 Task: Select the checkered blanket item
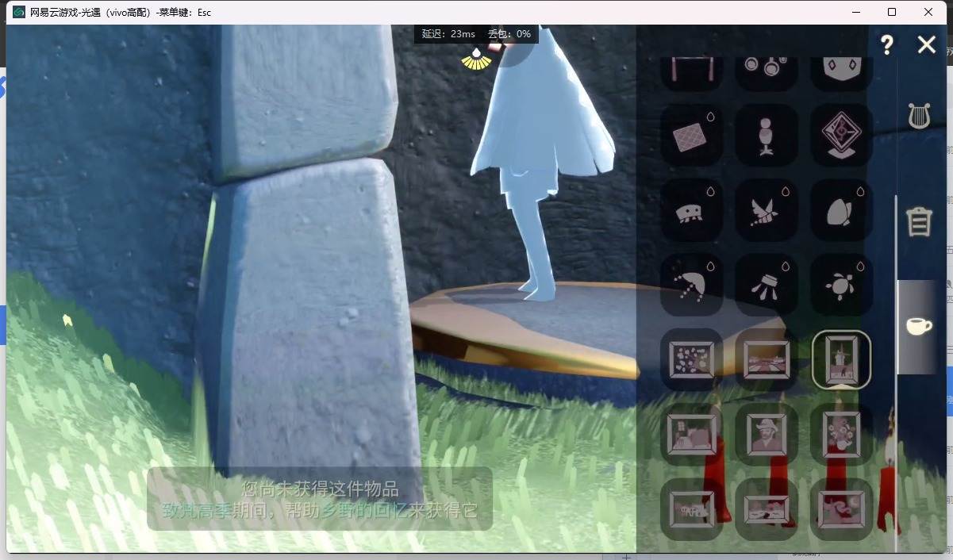click(691, 136)
